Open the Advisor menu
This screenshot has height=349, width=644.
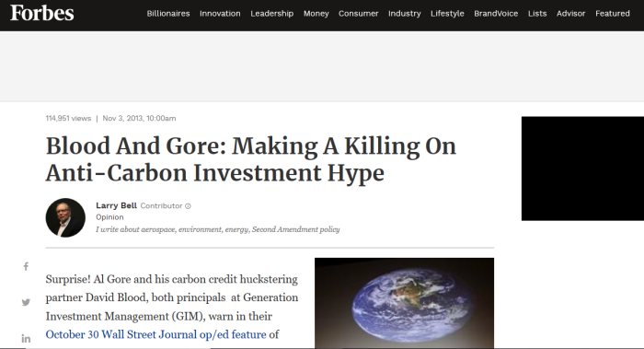tap(571, 14)
